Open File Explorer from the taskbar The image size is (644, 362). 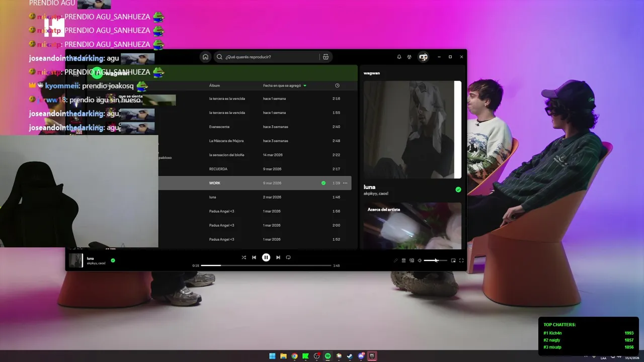pyautogui.click(x=283, y=356)
